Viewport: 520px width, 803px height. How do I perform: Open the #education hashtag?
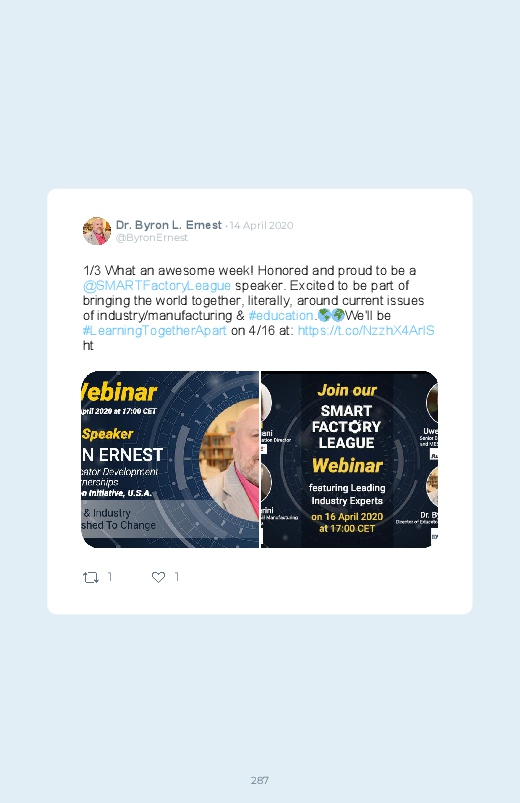(x=280, y=315)
